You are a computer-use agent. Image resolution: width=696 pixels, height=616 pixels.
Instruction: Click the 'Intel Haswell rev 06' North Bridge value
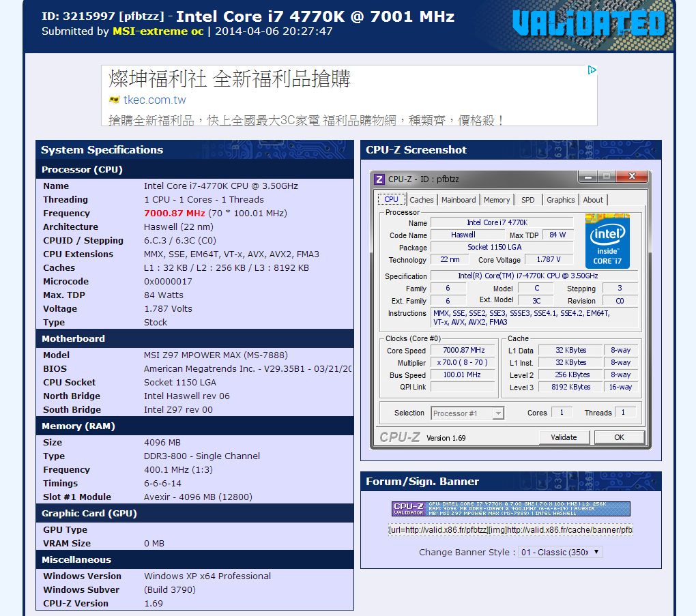tap(186, 396)
